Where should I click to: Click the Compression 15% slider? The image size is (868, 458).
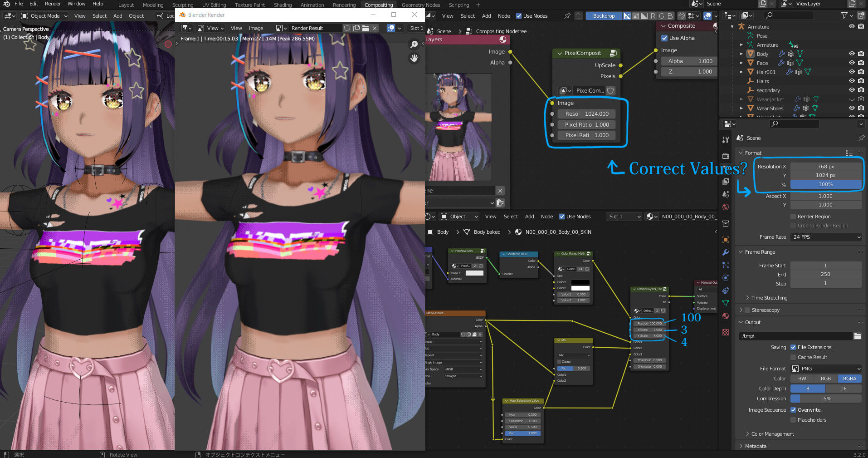[x=826, y=399]
